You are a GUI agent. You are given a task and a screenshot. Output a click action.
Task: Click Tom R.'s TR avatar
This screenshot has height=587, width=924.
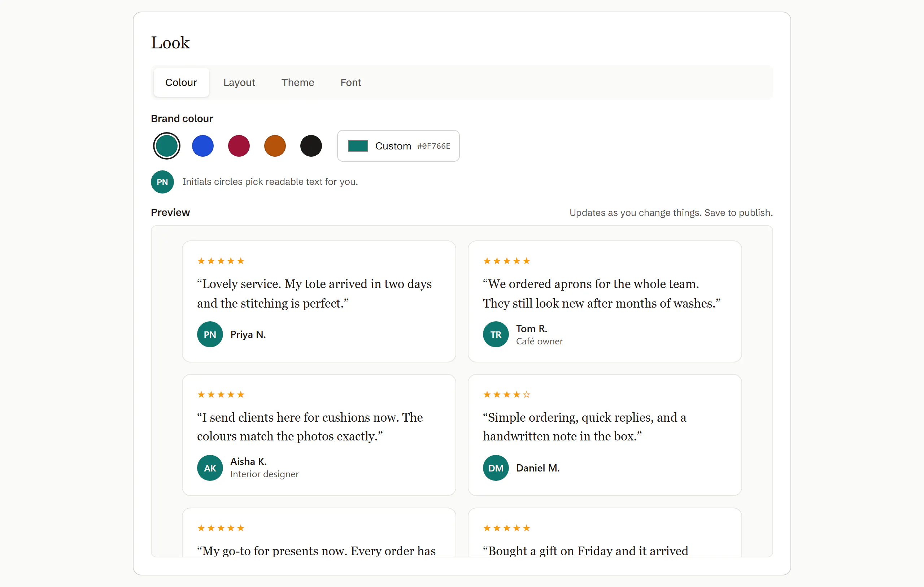pyautogui.click(x=496, y=334)
